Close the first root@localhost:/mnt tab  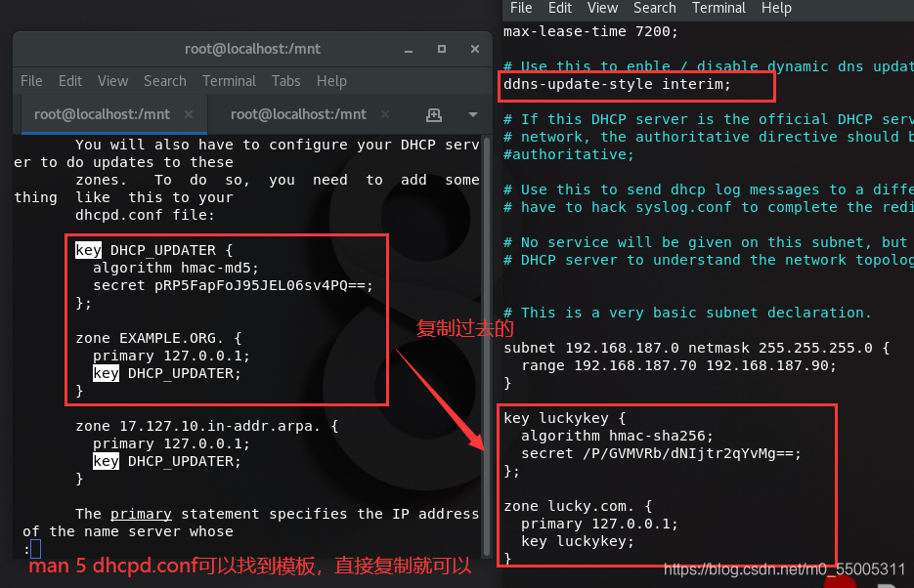[x=189, y=114]
